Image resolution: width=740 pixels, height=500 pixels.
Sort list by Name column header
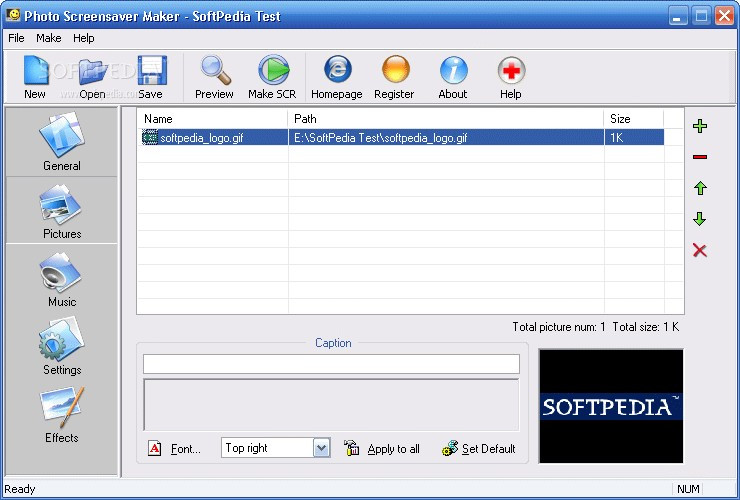click(212, 119)
